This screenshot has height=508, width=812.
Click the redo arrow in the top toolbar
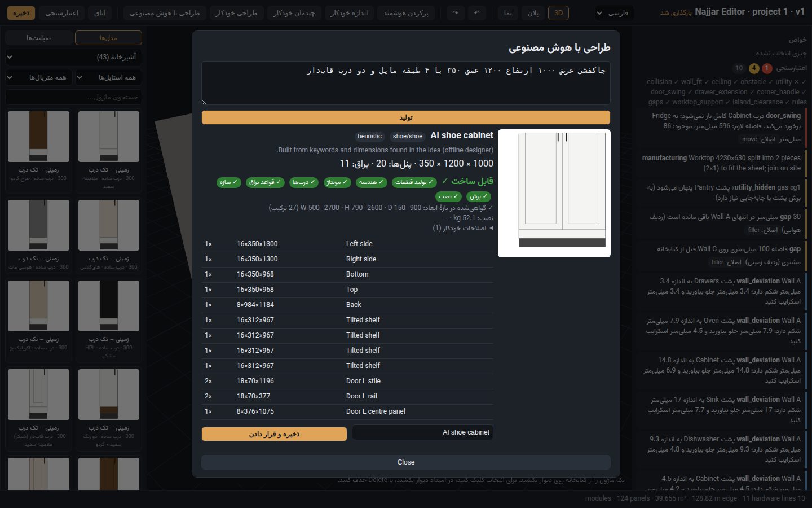click(x=455, y=13)
